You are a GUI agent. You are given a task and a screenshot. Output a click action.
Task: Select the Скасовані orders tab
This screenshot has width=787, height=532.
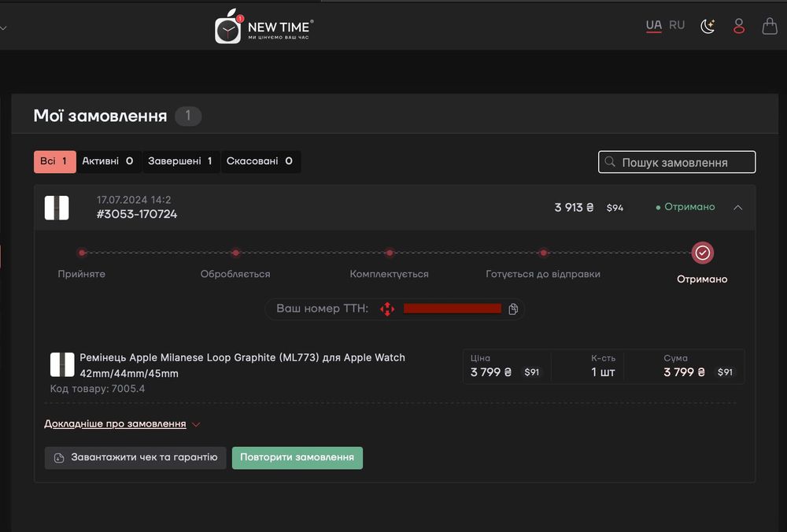click(260, 161)
